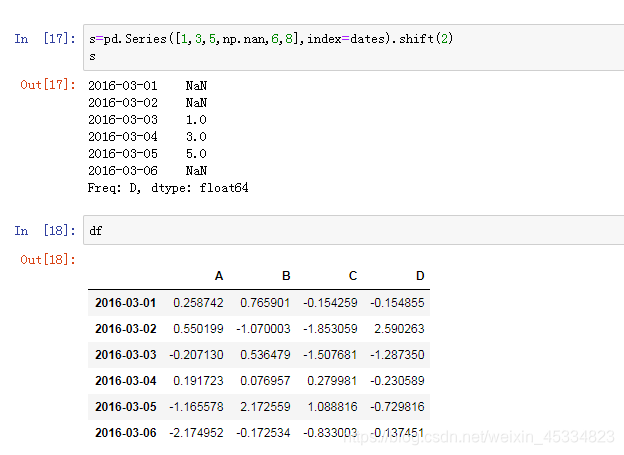Viewport: 624px width, 455px height.
Task: Click cell value -1.853059
Action: 330,329
